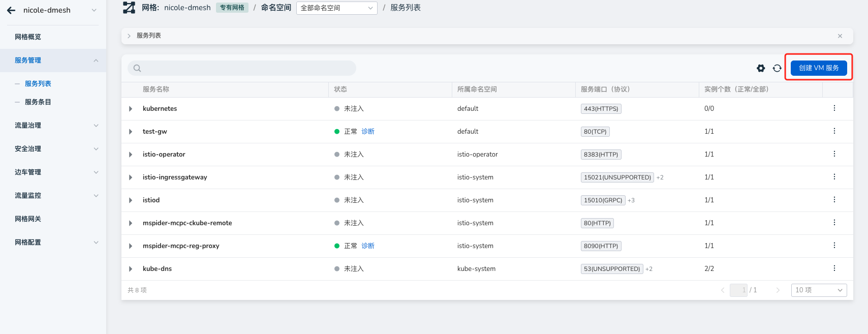Open the 全部命名空间 namespace dropdown

coord(336,8)
